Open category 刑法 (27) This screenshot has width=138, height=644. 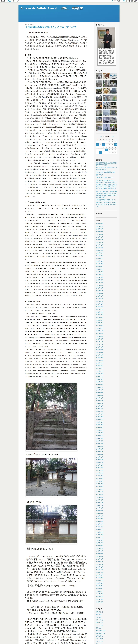[99, 628]
